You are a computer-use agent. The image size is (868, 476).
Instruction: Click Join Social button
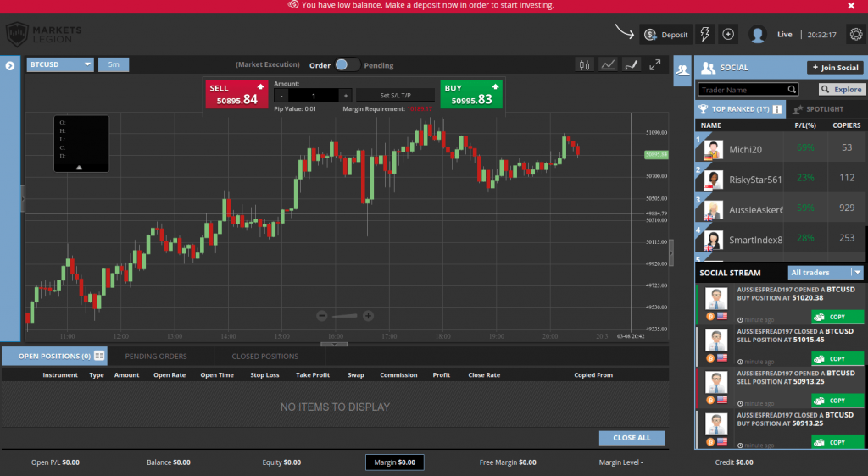pyautogui.click(x=835, y=68)
